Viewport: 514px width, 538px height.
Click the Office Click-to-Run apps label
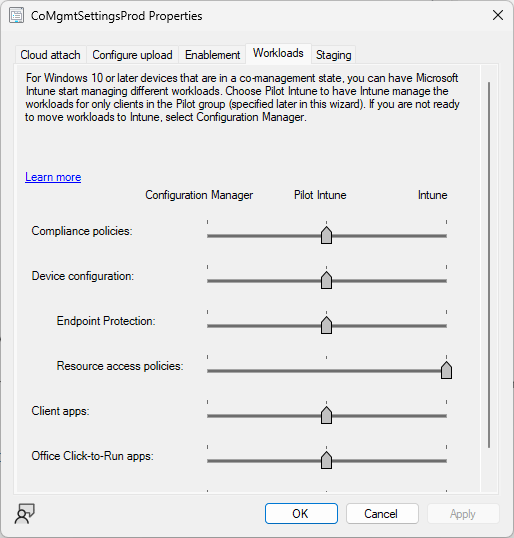click(x=93, y=456)
